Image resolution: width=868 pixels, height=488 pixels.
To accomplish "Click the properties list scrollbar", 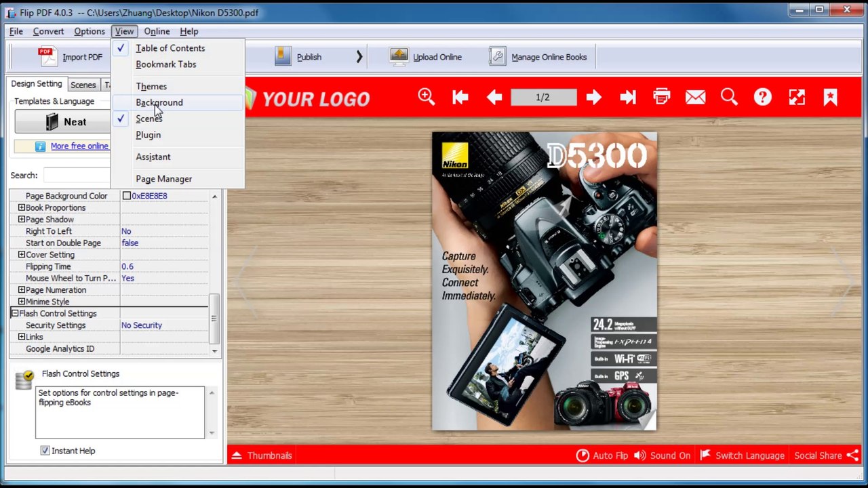I will [x=214, y=319].
